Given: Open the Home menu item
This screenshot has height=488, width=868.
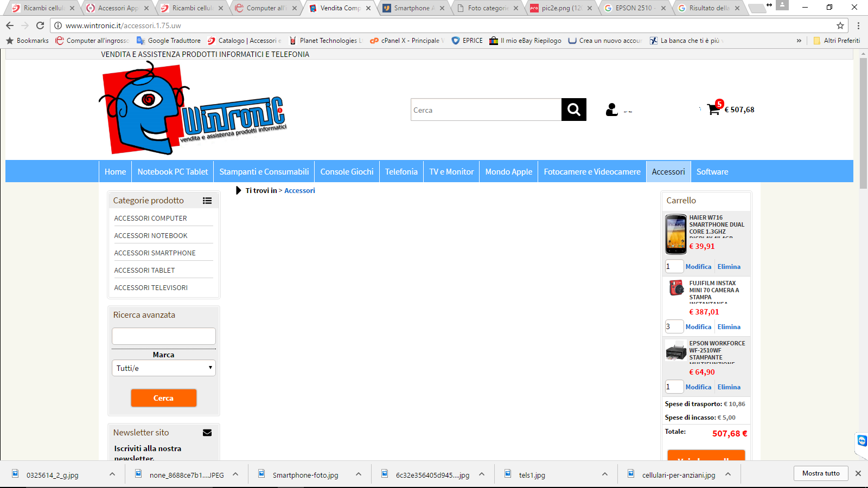Looking at the screenshot, I should click(x=115, y=171).
